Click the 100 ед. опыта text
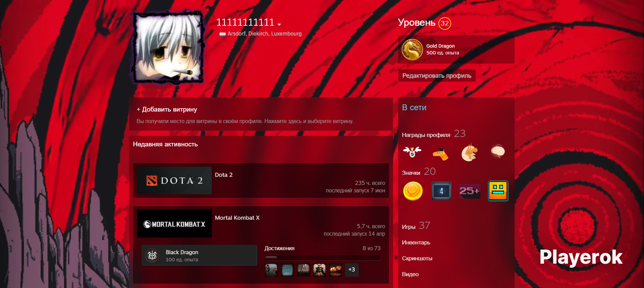 coord(182,260)
